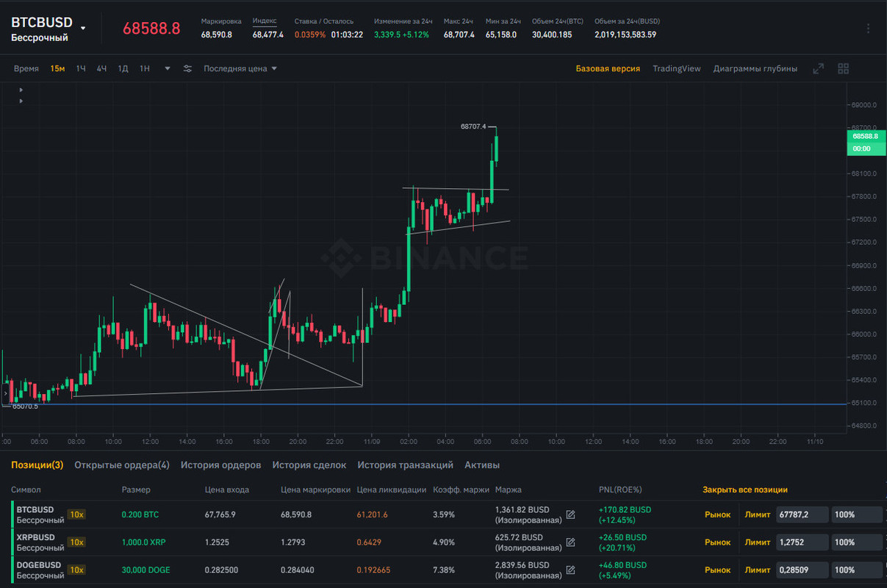887x588 pixels.
Task: Click the lower legend collapse arrow
Action: 21,101
